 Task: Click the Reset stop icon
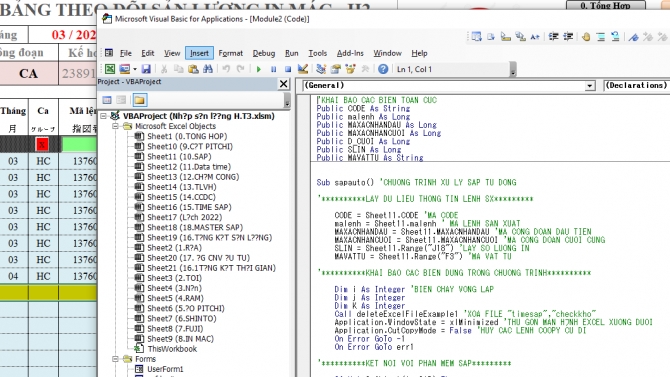click(x=288, y=69)
